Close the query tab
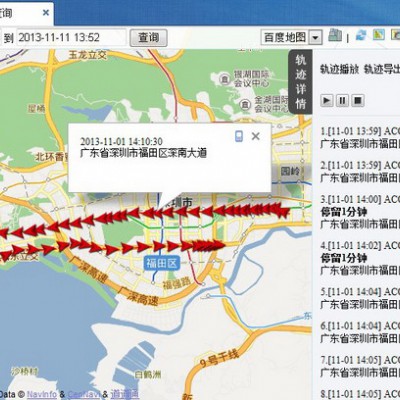 (46, 13)
